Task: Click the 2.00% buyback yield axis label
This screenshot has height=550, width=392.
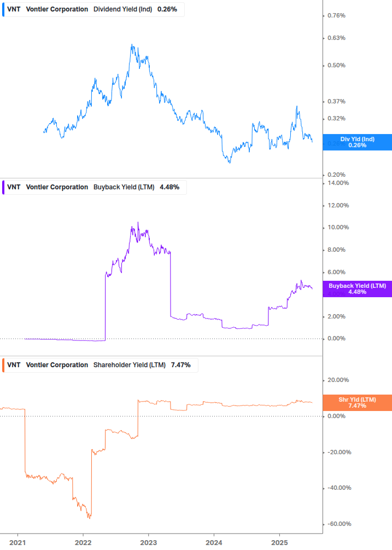Action: coord(336,316)
